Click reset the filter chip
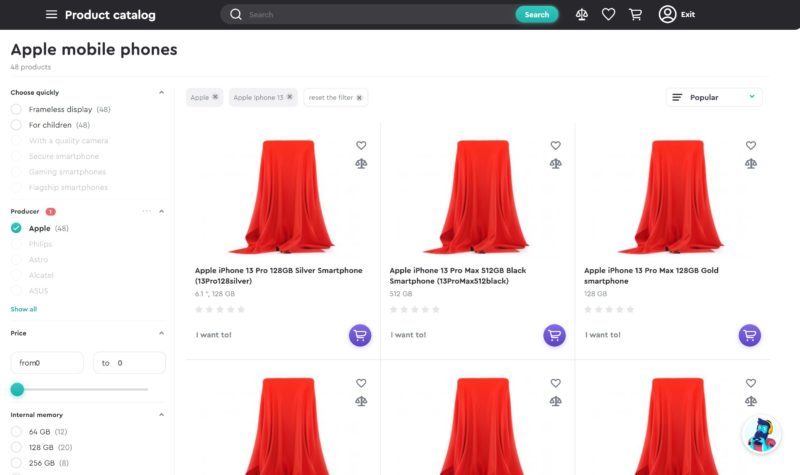800x475 pixels. 335,97
